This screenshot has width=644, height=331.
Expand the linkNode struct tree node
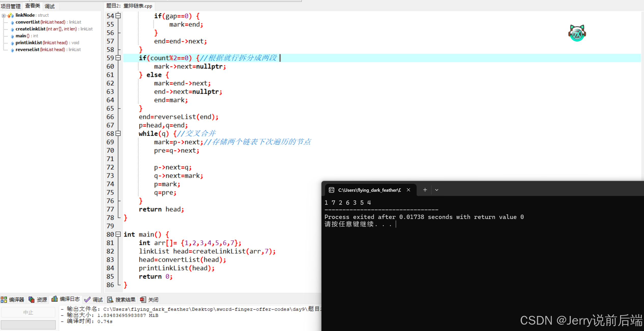(4, 16)
